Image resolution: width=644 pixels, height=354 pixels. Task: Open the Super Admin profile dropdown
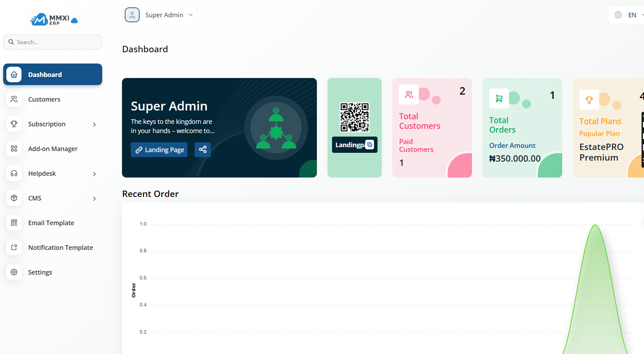pos(190,15)
